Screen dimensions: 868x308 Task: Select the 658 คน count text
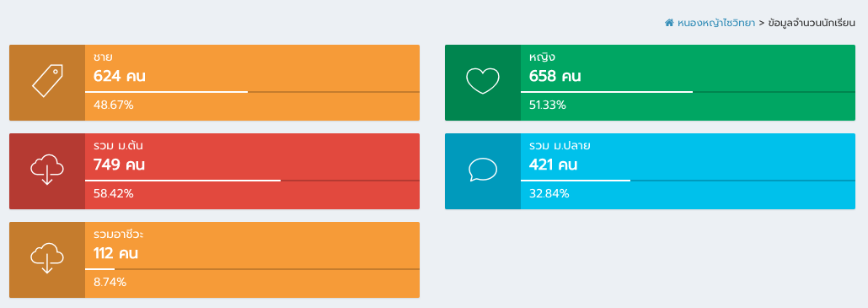[x=555, y=77]
